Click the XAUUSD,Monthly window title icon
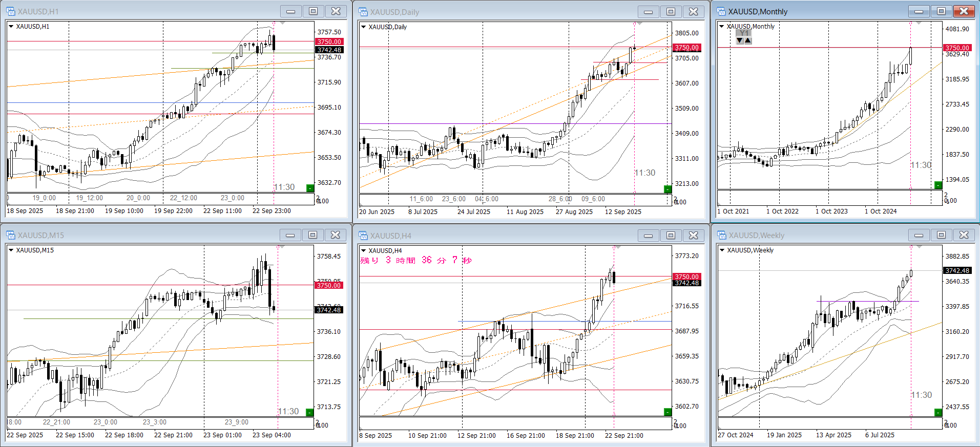 point(721,11)
